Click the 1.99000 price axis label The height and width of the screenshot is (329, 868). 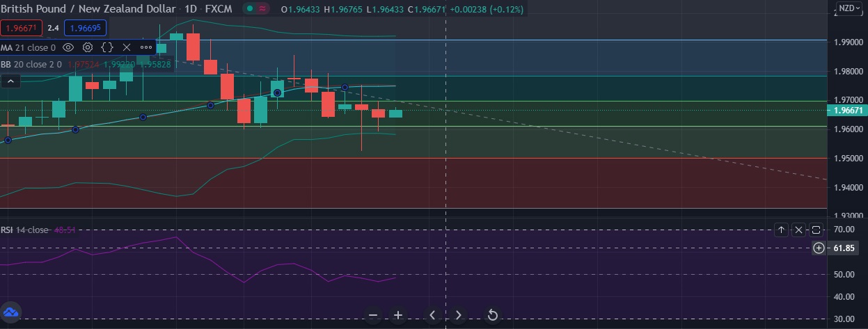[x=848, y=42]
